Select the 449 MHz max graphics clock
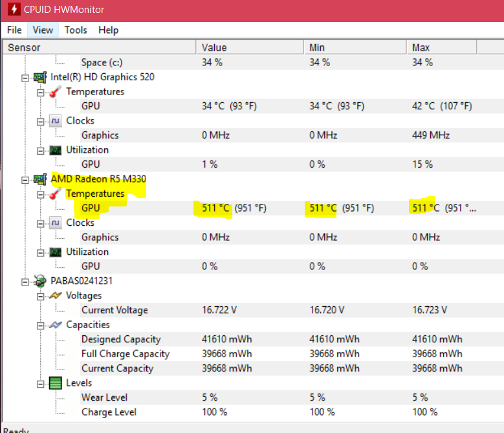Screen dimensions: 504x433 (x=431, y=135)
